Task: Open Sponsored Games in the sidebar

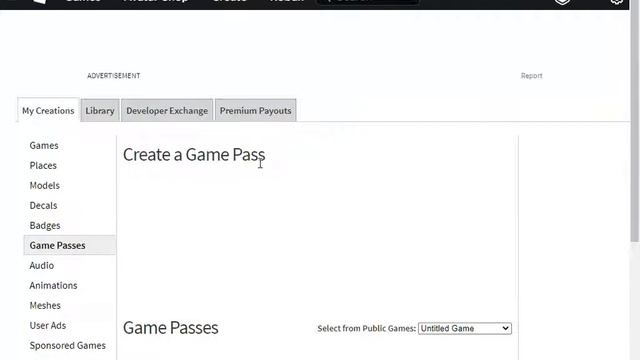Action: pos(68,345)
